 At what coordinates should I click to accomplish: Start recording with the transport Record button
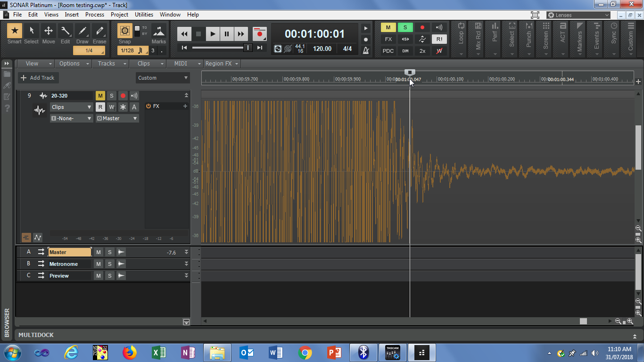coord(259,34)
